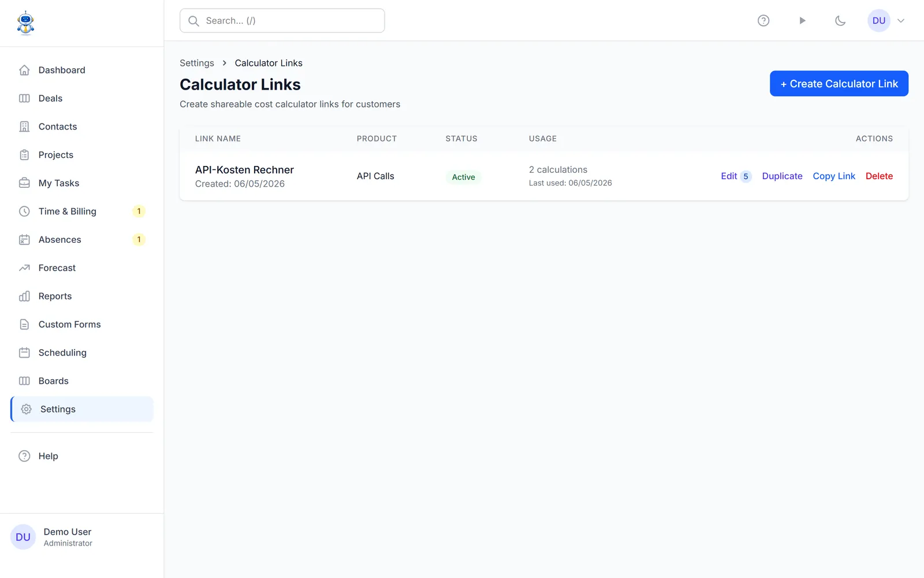Click the Reports bar chart icon

24,297
